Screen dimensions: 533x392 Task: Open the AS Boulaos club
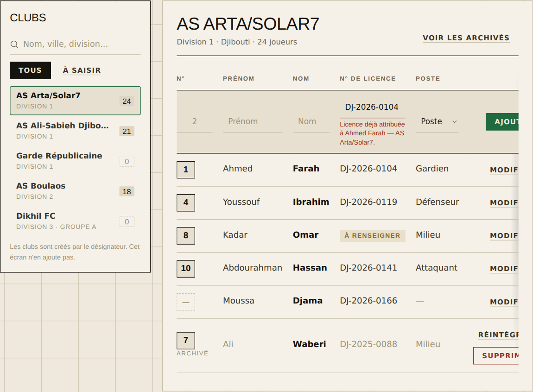[x=75, y=191]
